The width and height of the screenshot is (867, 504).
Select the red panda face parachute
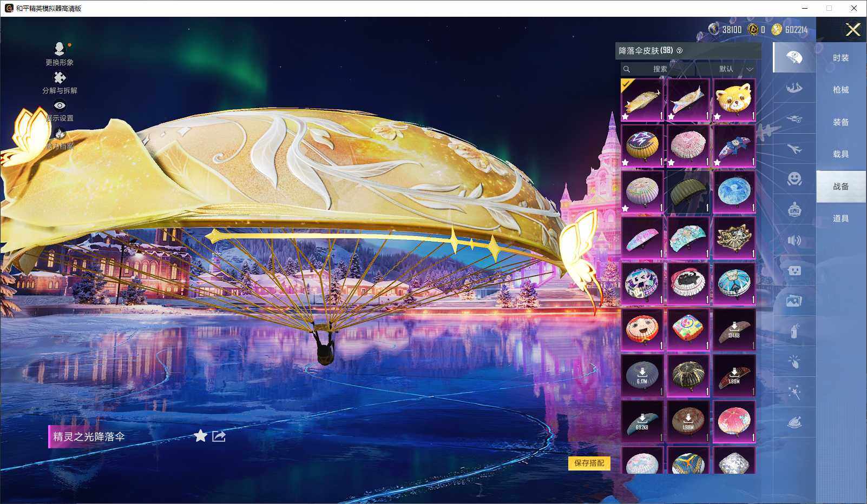pyautogui.click(x=734, y=100)
